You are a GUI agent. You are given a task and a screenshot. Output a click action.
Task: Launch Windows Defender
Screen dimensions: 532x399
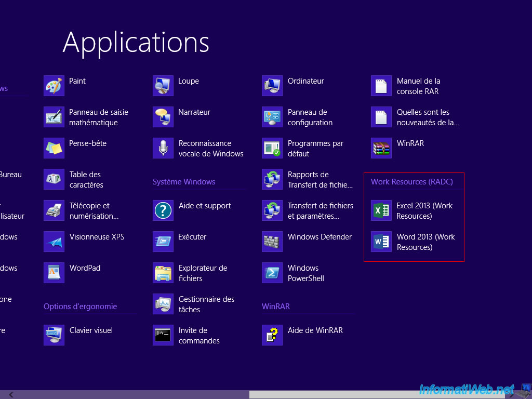pos(272,242)
